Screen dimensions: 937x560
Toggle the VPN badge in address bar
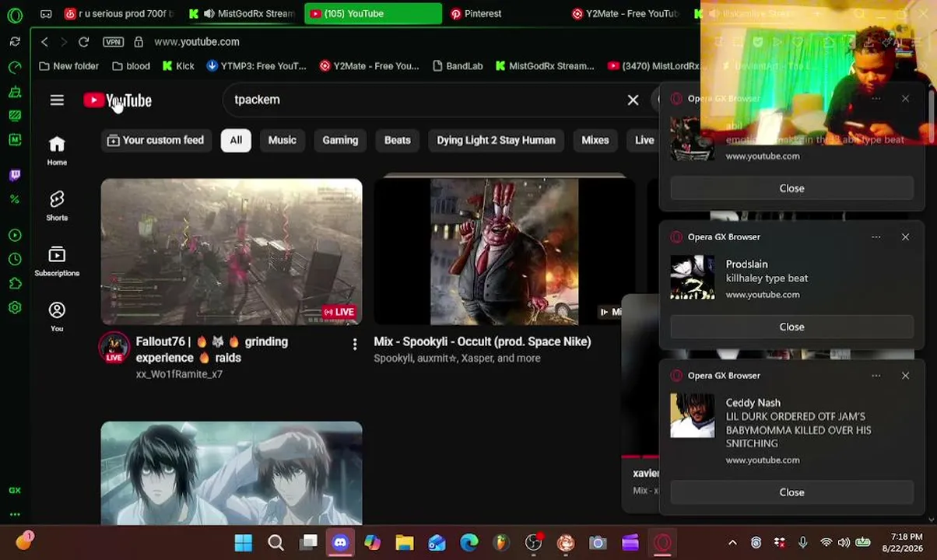pyautogui.click(x=113, y=42)
